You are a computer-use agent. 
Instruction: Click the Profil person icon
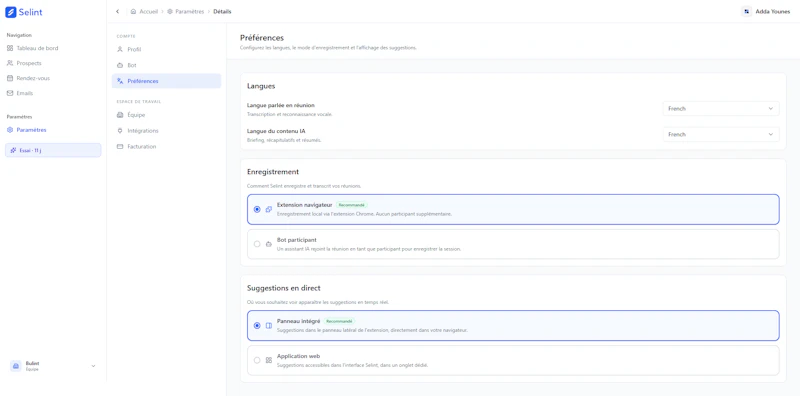coord(120,50)
